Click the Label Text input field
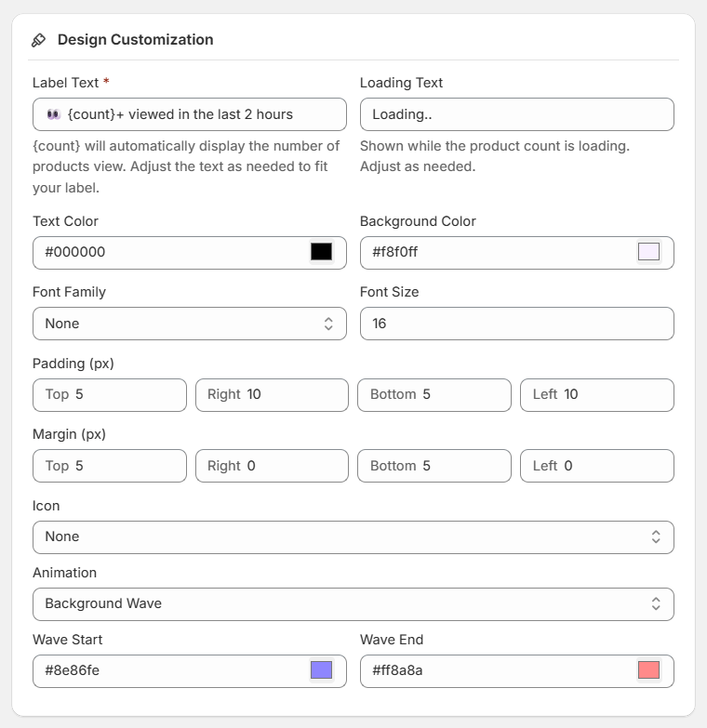 click(189, 114)
